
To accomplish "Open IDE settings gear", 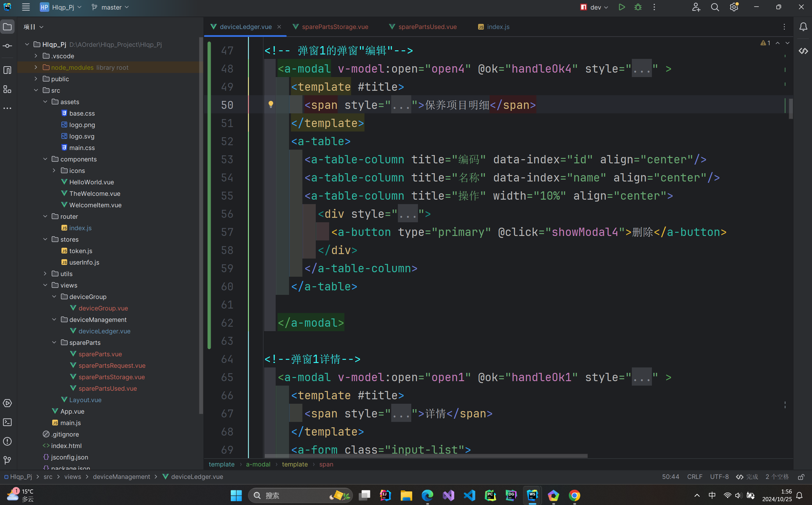I will [x=734, y=7].
